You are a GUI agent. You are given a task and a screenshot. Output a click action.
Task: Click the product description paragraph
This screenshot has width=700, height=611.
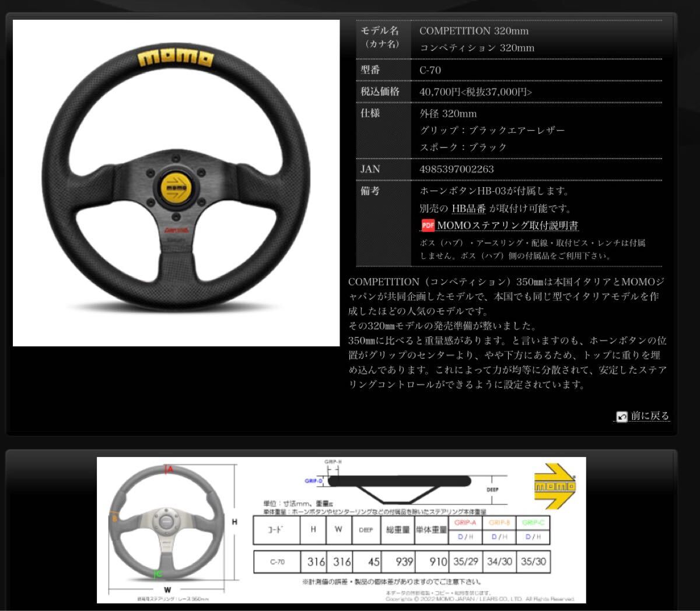click(x=508, y=333)
